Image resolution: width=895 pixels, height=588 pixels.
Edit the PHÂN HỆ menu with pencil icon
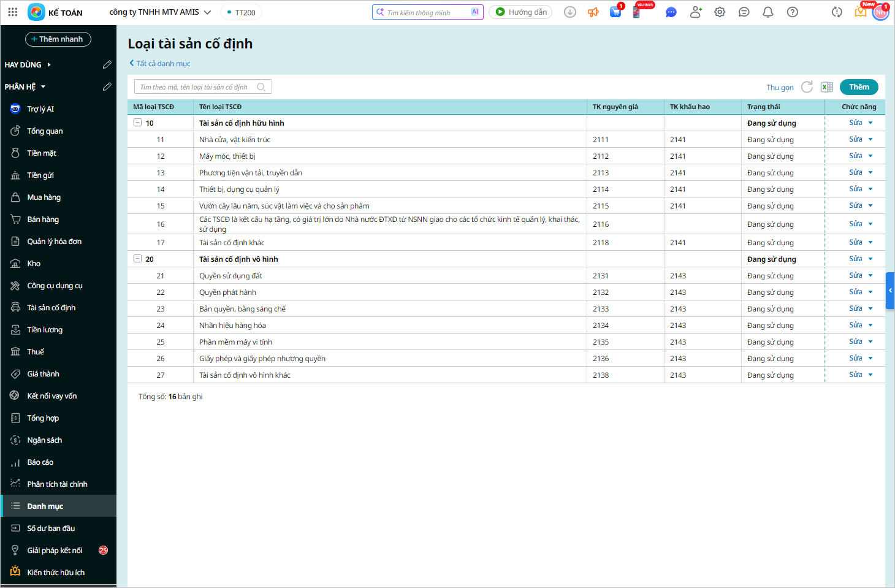107,87
